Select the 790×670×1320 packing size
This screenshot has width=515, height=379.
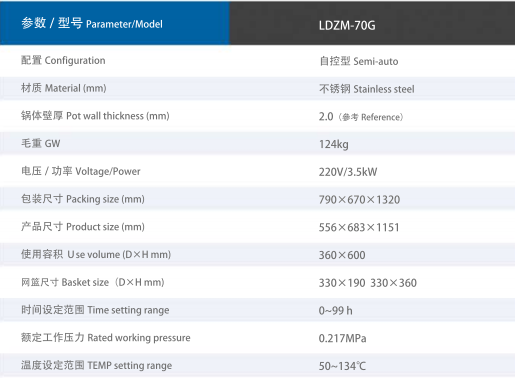click(359, 200)
